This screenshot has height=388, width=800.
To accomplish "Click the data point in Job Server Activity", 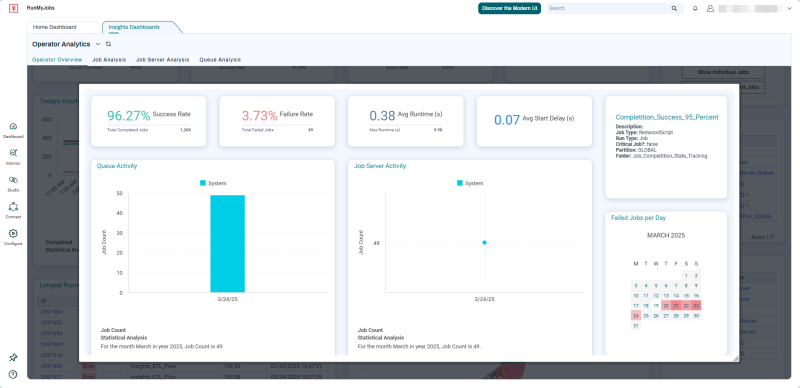I will click(x=484, y=242).
